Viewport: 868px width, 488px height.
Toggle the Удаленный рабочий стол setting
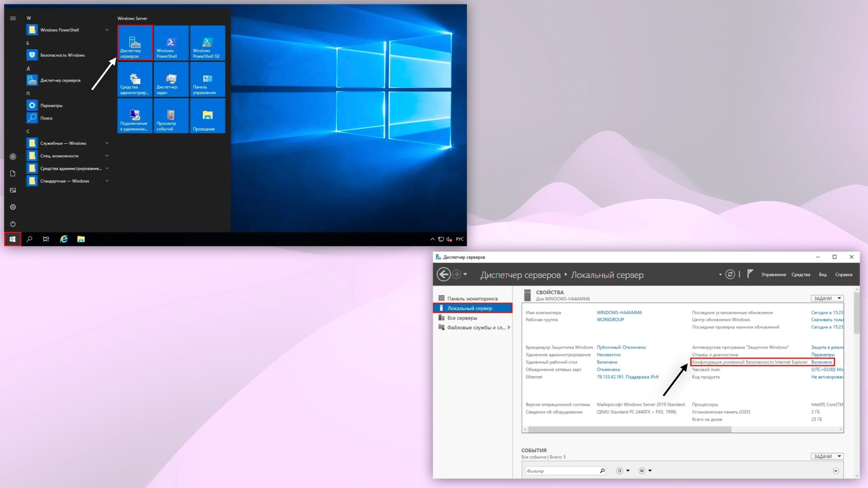pos(606,362)
